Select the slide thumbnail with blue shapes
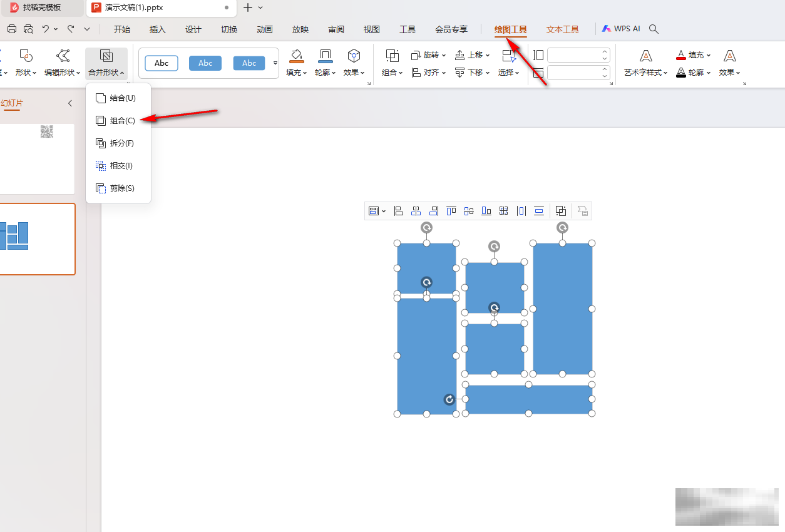The width and height of the screenshot is (785, 532). (x=37, y=239)
